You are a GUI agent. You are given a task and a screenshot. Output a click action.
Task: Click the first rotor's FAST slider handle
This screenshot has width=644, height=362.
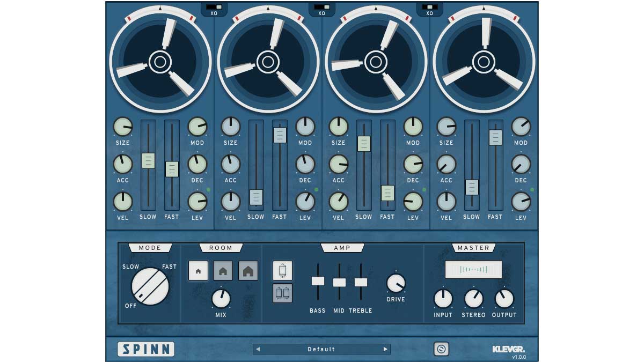[x=172, y=169]
